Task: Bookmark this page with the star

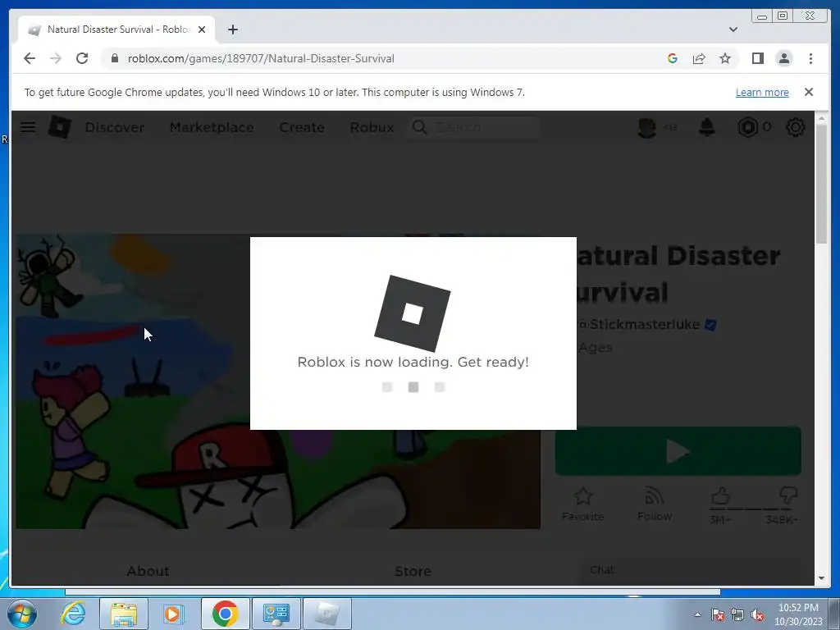Action: coord(725,58)
